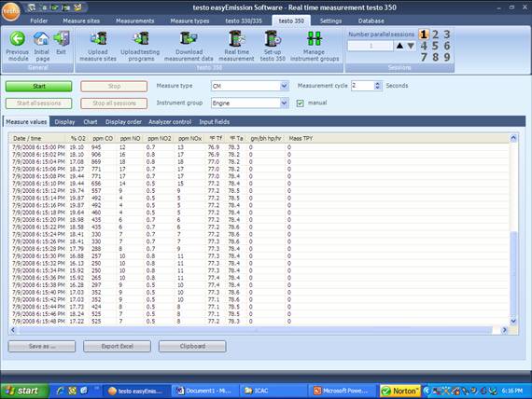Open the Measure types ribbon tab
The image size is (532, 399).
pos(189,21)
